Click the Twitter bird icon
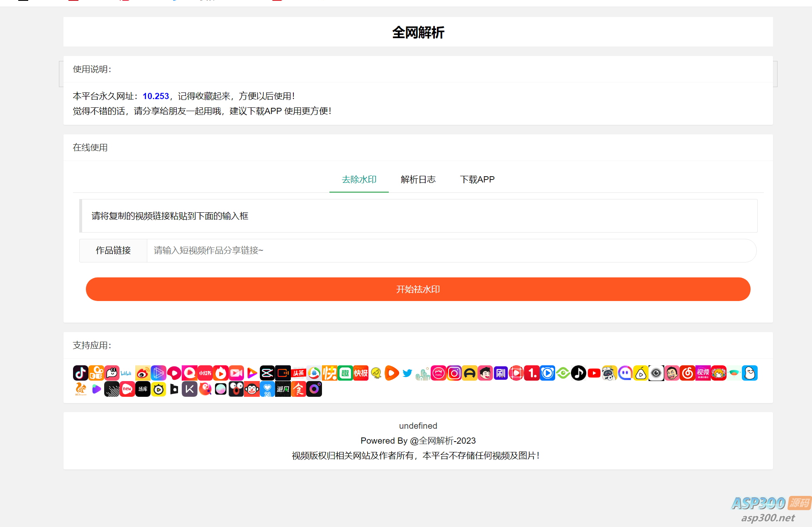Screen dimensions: 812x527 pyautogui.click(x=407, y=373)
